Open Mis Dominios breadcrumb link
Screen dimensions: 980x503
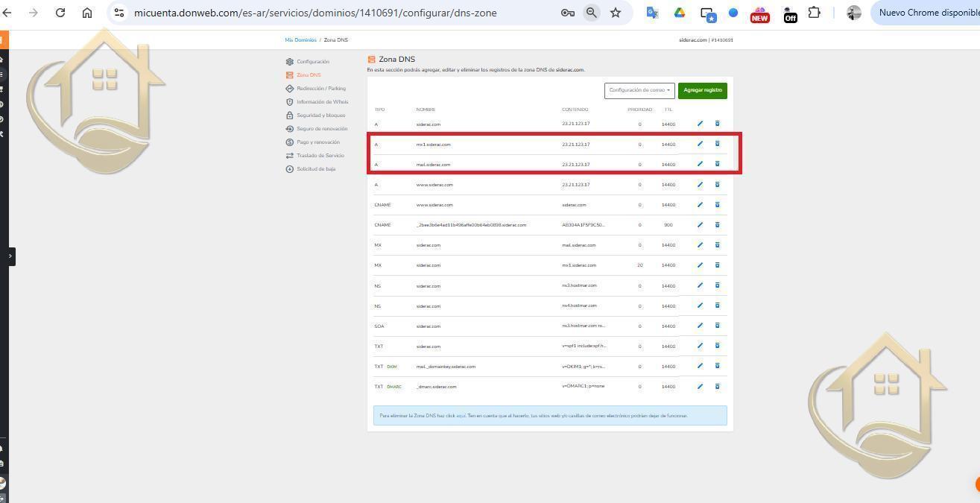(300, 39)
